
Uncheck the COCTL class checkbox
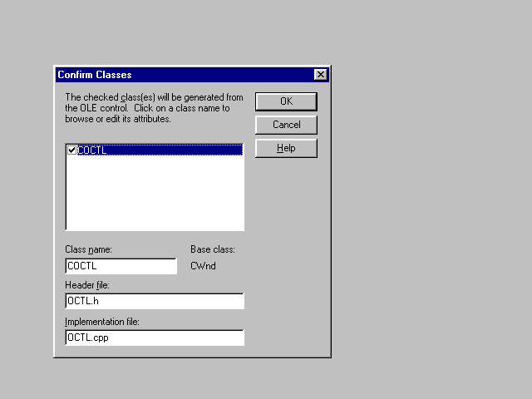(x=72, y=150)
